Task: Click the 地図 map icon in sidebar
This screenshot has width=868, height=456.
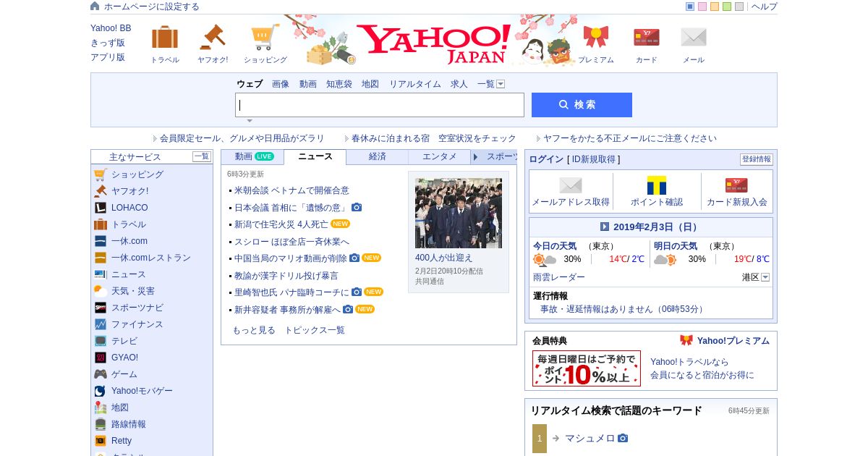Action: pyautogui.click(x=101, y=408)
